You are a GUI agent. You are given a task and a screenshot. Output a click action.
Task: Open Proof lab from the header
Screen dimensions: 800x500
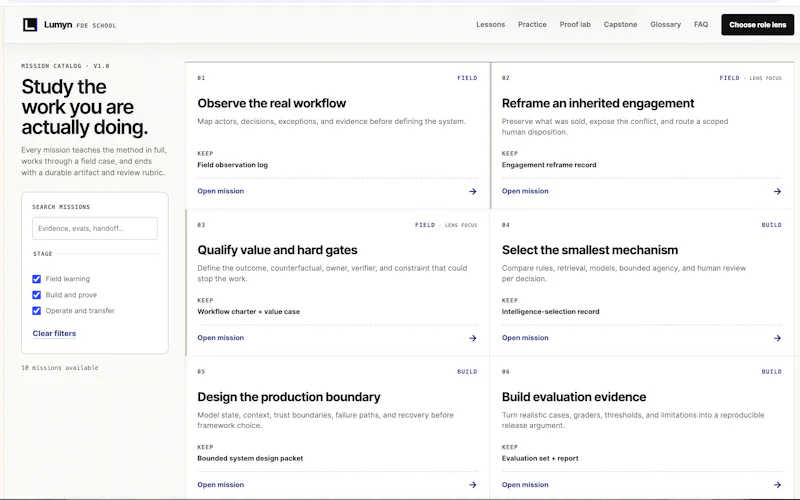(x=575, y=24)
